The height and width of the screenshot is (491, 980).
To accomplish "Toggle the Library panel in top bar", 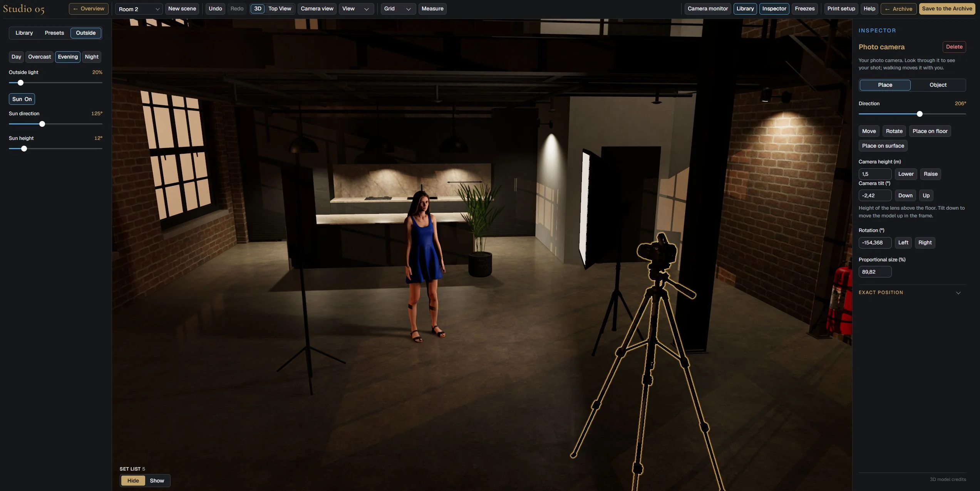I will [745, 9].
